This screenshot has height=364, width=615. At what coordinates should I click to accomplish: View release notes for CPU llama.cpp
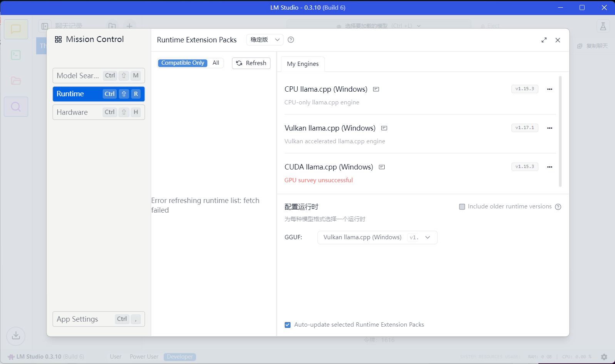click(x=376, y=89)
